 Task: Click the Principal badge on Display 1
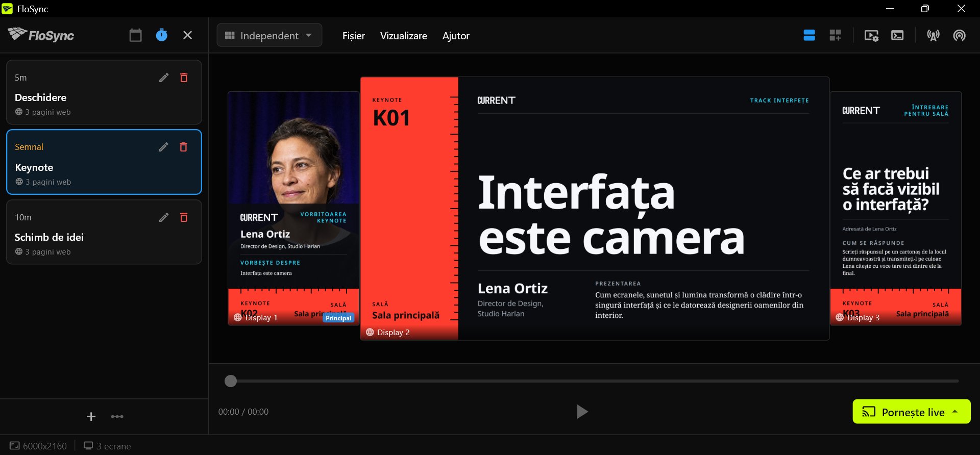click(x=338, y=318)
